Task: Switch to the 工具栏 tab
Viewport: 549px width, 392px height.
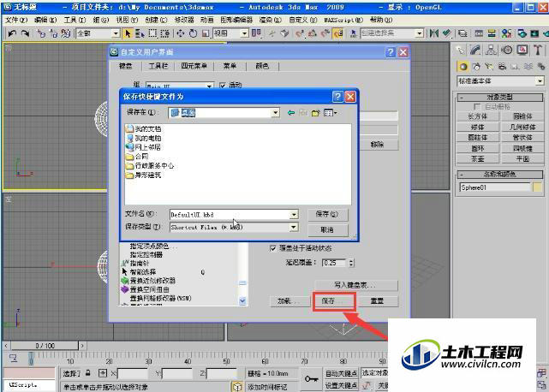Action: [158, 66]
